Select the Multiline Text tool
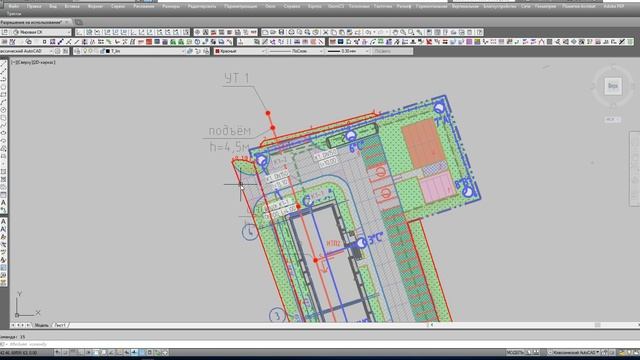This screenshot has width=640, height=360. point(3,202)
